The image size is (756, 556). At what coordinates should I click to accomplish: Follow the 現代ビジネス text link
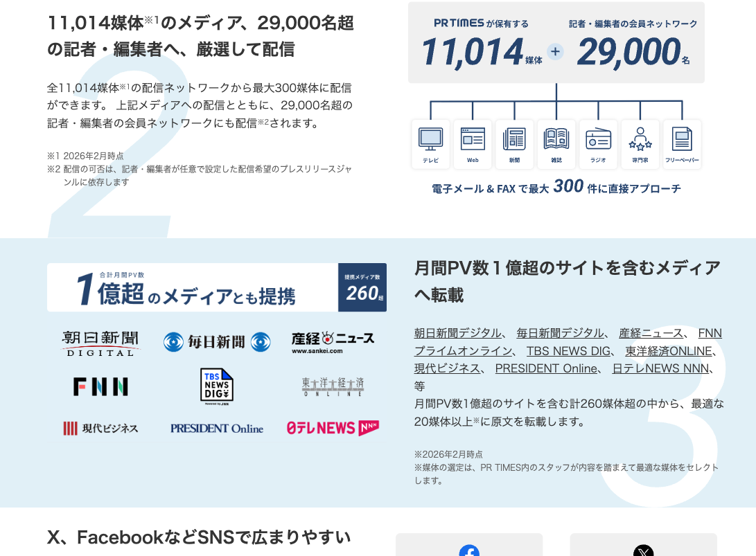(447, 368)
